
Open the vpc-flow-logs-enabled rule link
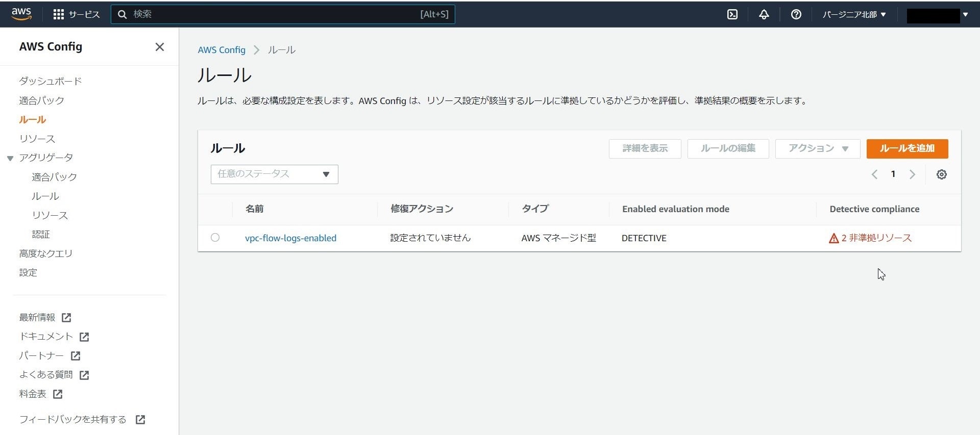tap(290, 238)
